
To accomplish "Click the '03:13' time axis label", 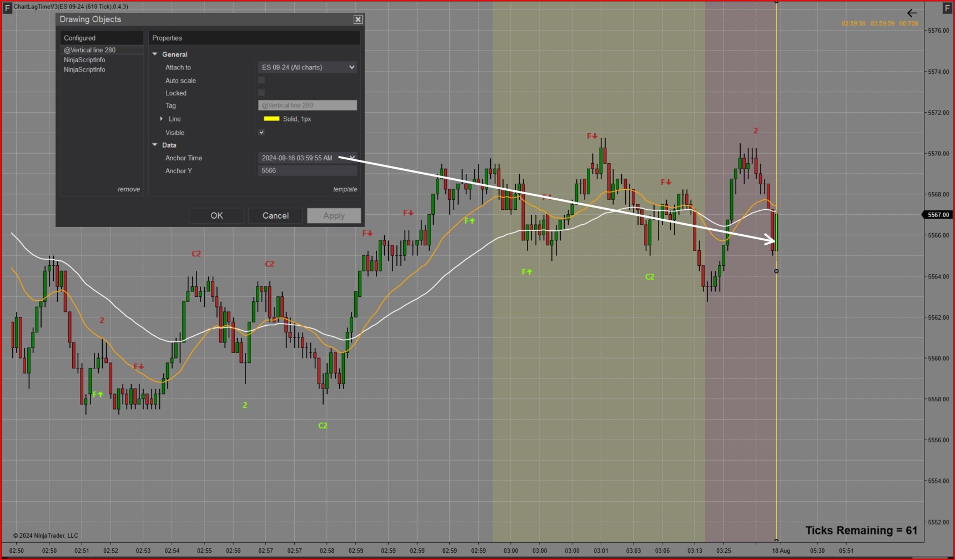I will pyautogui.click(x=695, y=551).
